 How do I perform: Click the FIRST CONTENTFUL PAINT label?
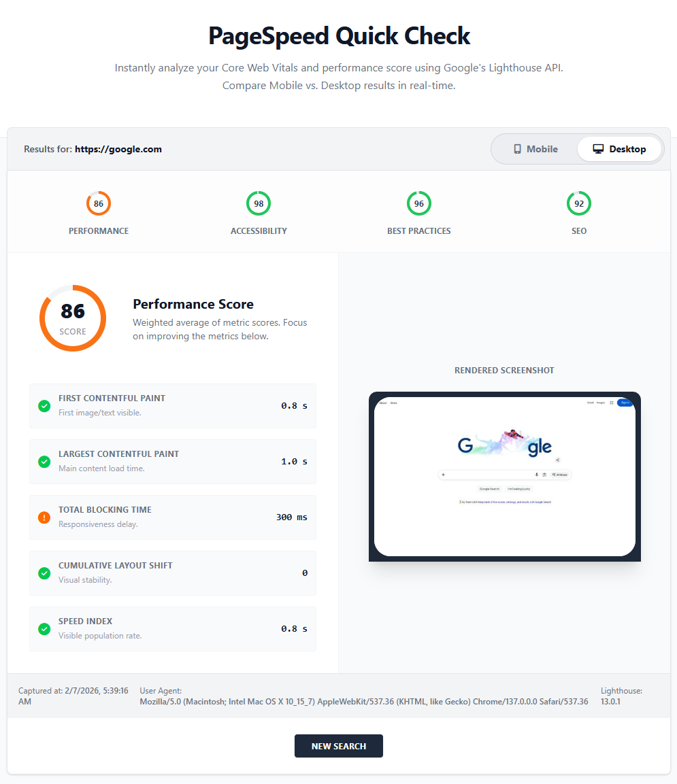[112, 398]
